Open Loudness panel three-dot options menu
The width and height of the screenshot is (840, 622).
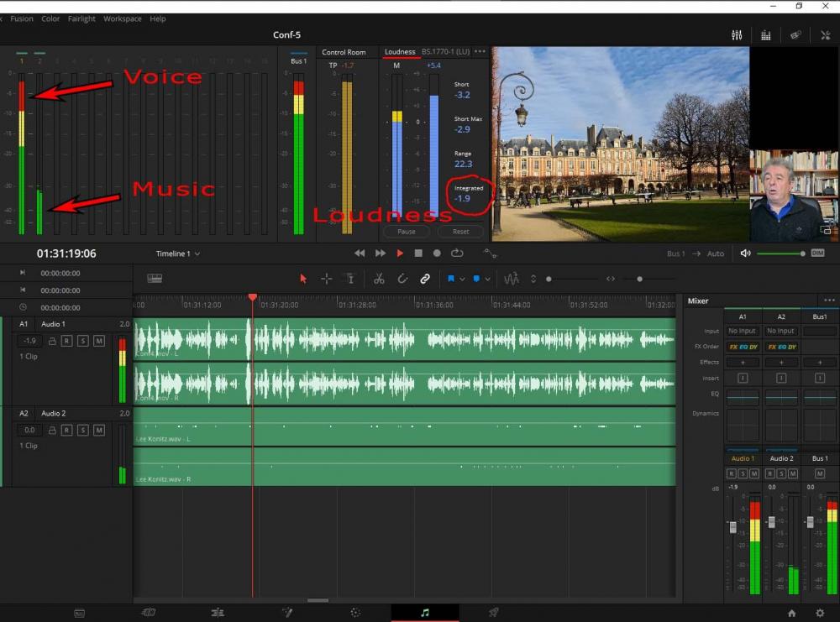pos(480,52)
